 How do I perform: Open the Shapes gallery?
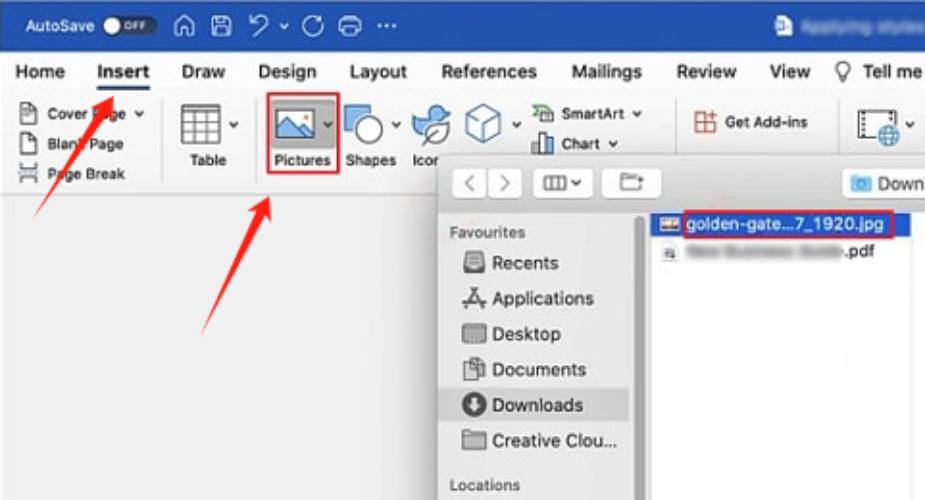365,135
